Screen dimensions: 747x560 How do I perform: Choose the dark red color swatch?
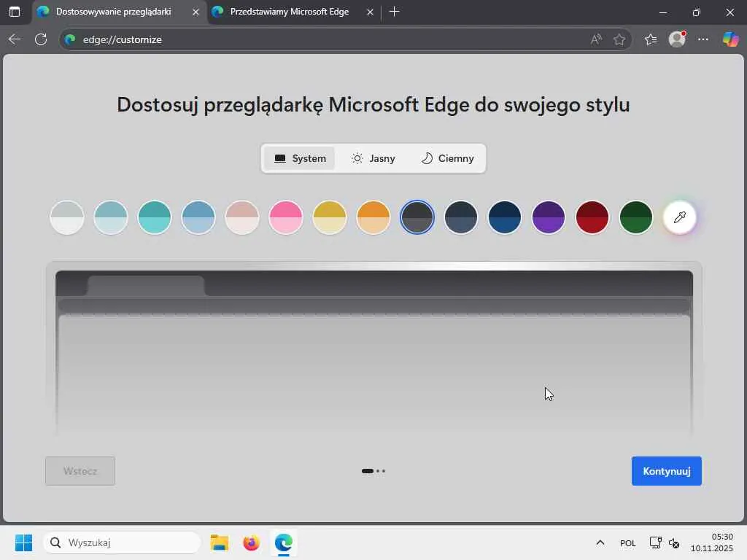[592, 217]
